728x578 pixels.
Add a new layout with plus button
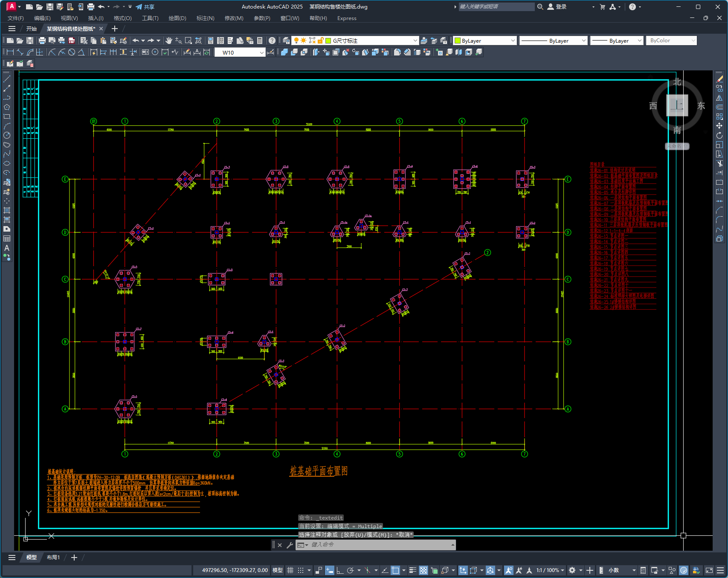(x=74, y=558)
